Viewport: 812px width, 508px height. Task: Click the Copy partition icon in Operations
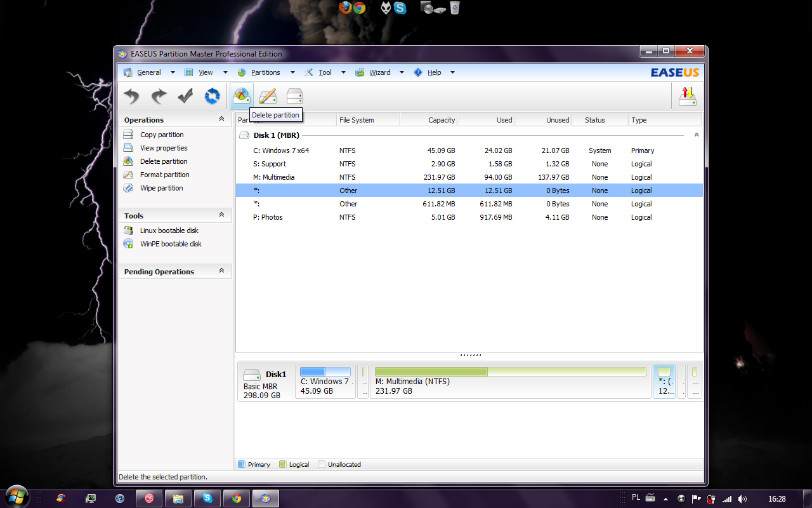pos(128,135)
